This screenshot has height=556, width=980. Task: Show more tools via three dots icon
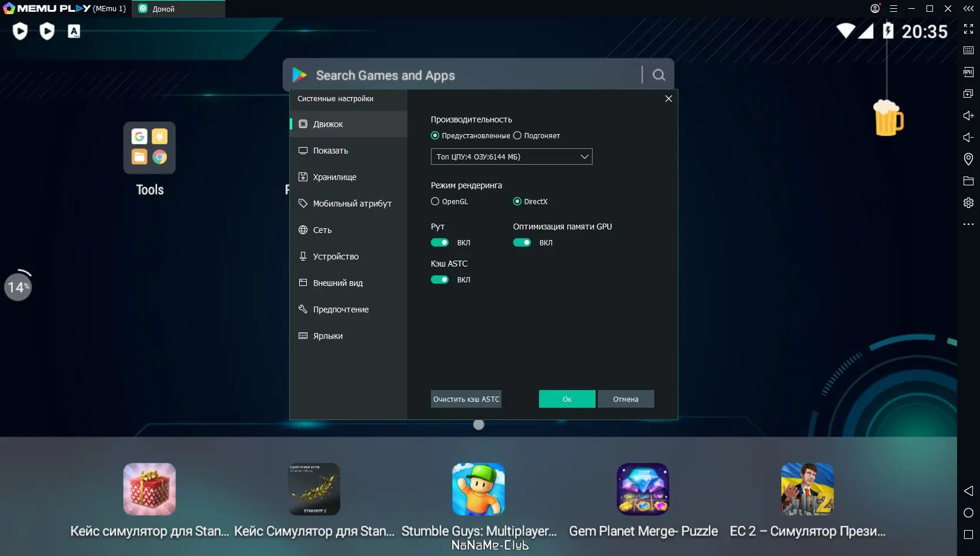pos(968,224)
